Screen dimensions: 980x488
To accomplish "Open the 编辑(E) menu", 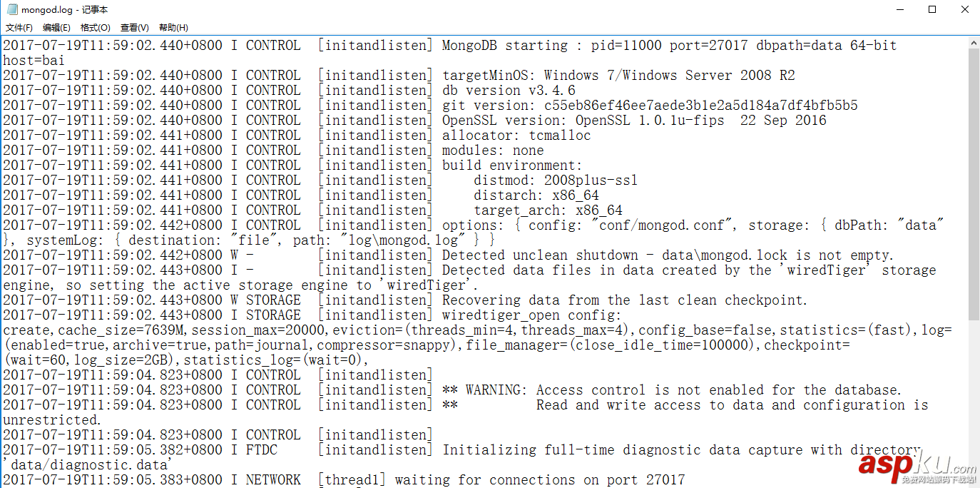I will (x=56, y=28).
